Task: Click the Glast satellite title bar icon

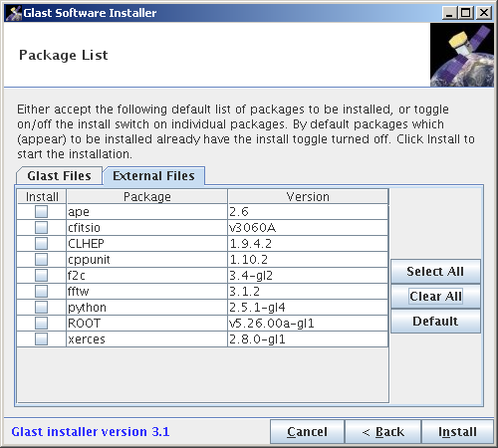Action: tap(14, 13)
